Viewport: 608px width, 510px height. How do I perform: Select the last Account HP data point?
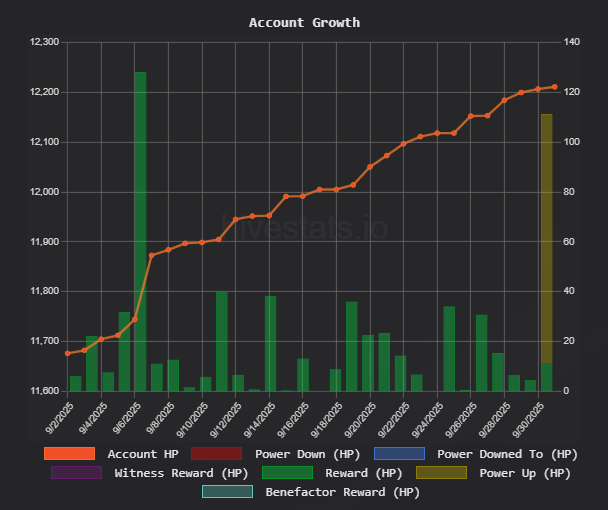pos(554,87)
